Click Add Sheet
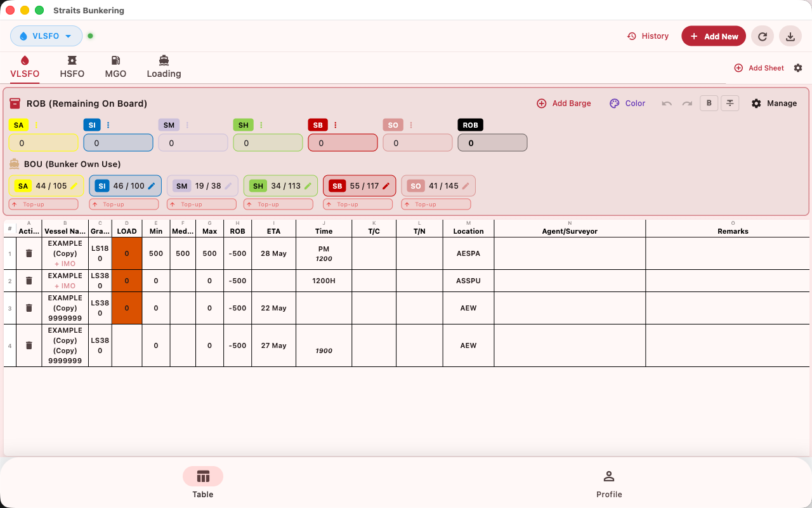Viewport: 812px width, 508px height. (759, 68)
